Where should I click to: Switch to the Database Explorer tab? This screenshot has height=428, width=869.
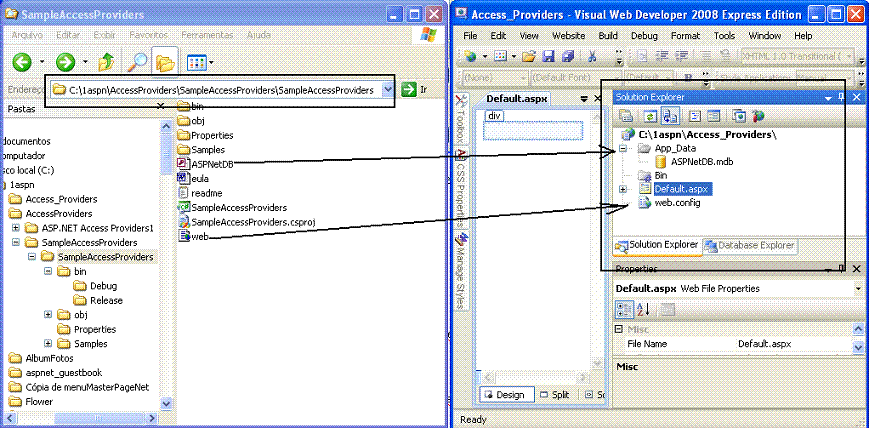[750, 246]
